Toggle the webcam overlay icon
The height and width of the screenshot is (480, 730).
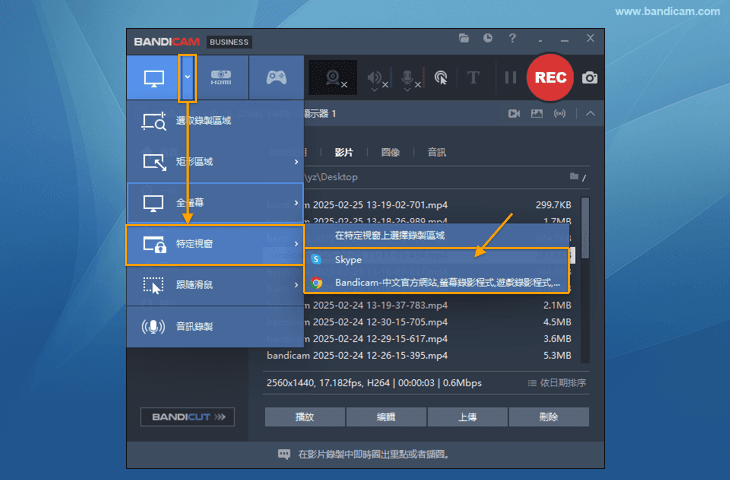pyautogui.click(x=334, y=78)
